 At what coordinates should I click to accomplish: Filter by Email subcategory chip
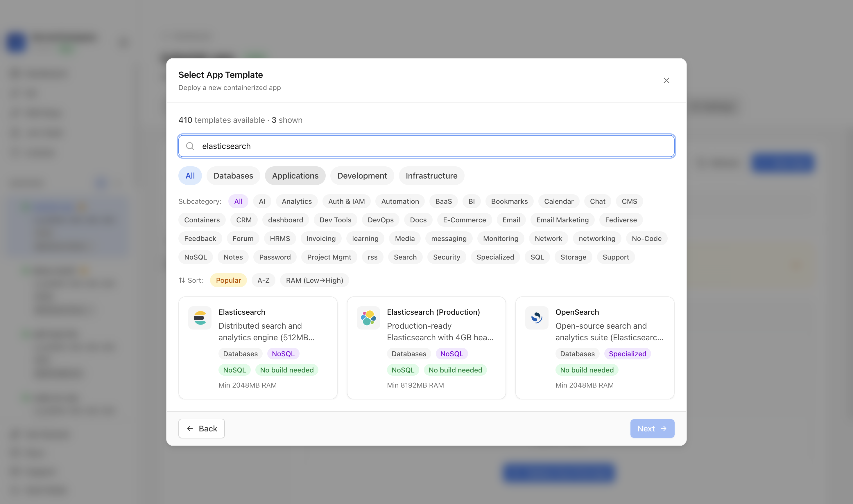pyautogui.click(x=511, y=220)
